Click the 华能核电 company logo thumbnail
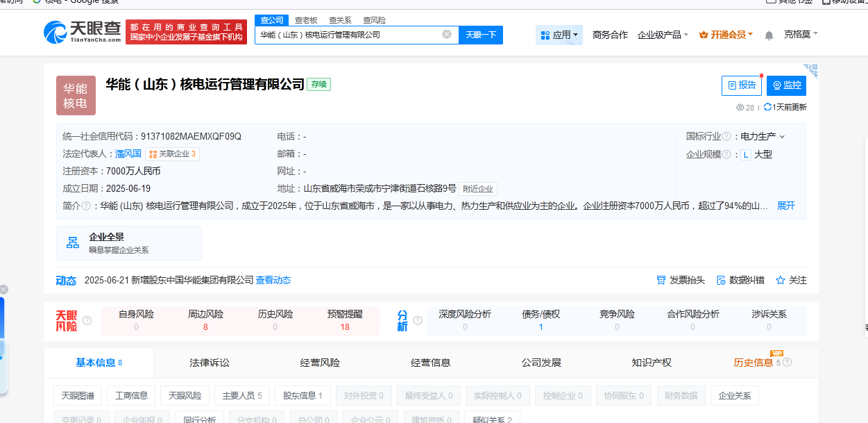 (x=76, y=95)
